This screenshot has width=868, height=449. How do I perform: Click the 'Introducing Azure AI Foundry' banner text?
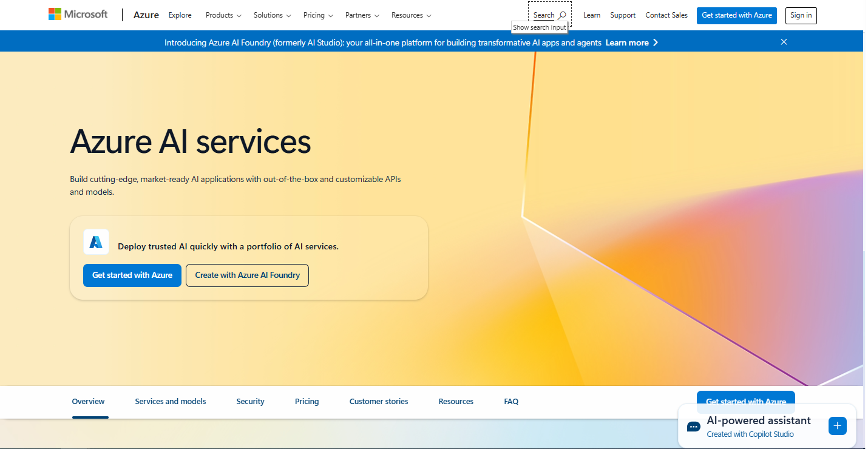coord(383,42)
